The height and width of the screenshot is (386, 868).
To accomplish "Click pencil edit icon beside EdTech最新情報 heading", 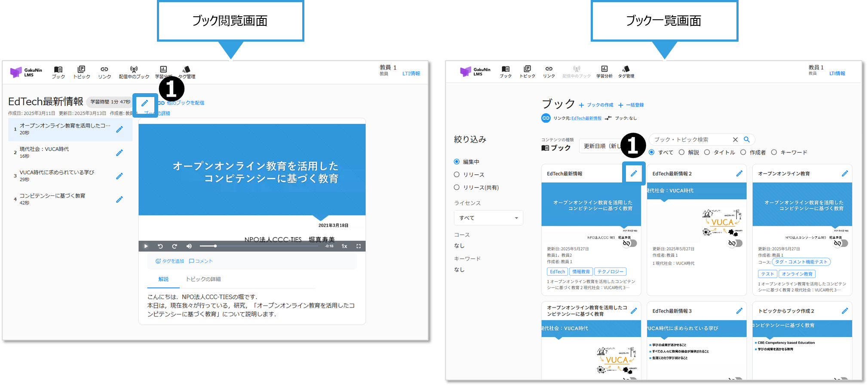I will click(x=145, y=103).
